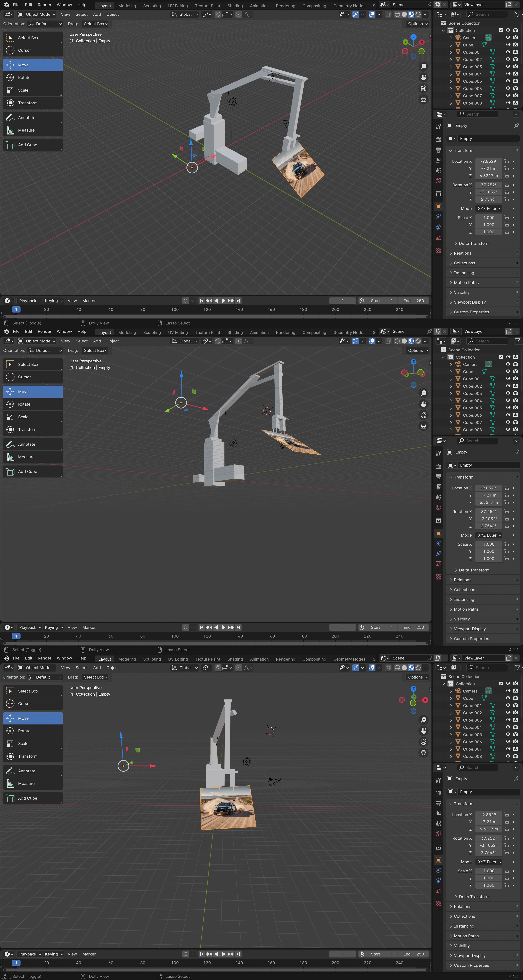Jump to end frame button in middle timeline
This screenshot has width=523, height=980.
coord(238,627)
